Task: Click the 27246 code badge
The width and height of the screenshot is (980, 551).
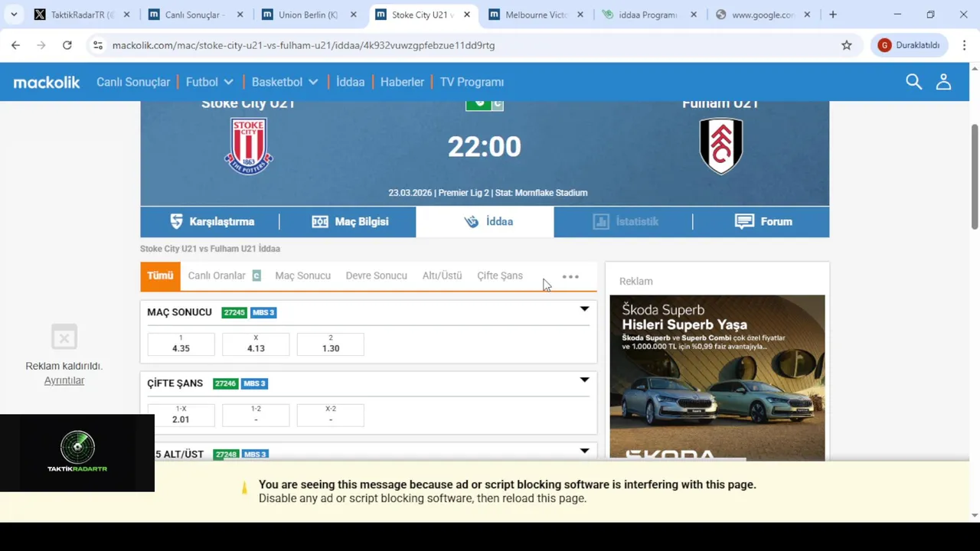Action: coord(225,383)
